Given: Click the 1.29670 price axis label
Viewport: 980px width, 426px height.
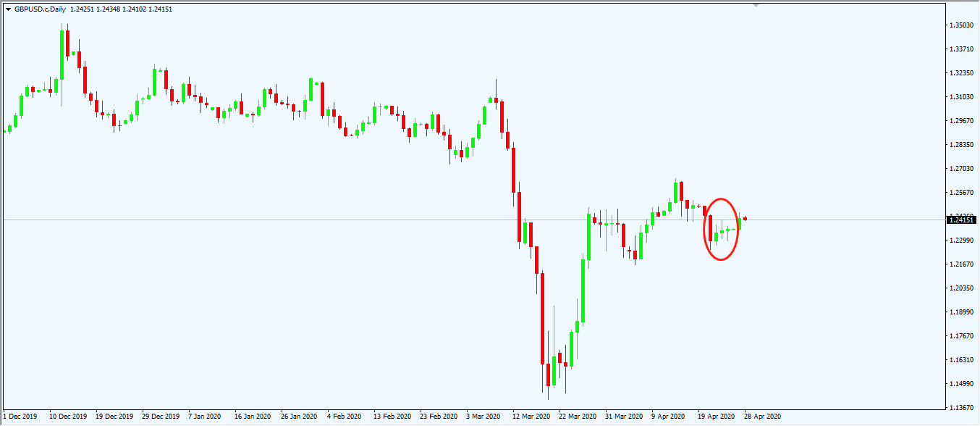Looking at the screenshot, I should pyautogui.click(x=962, y=121).
